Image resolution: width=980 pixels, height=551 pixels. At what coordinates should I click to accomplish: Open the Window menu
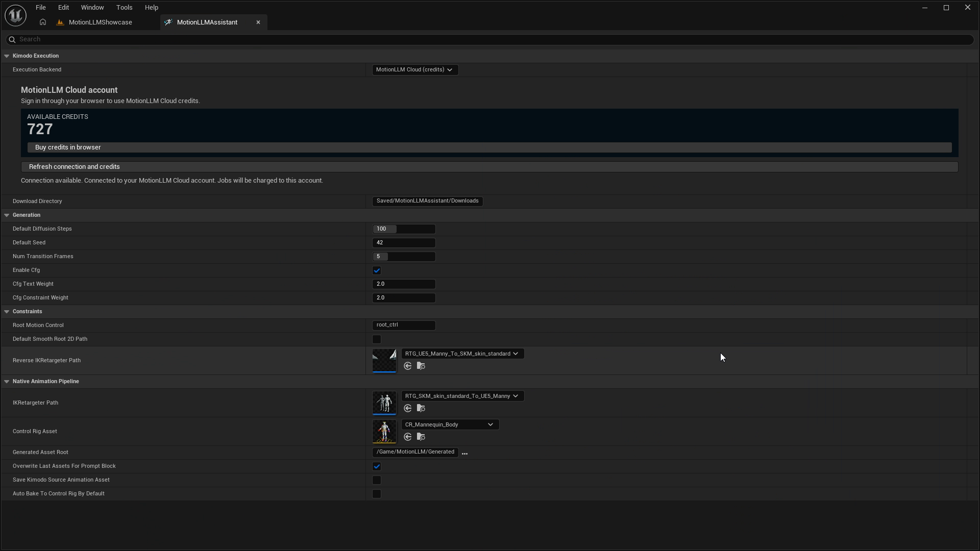pyautogui.click(x=92, y=8)
